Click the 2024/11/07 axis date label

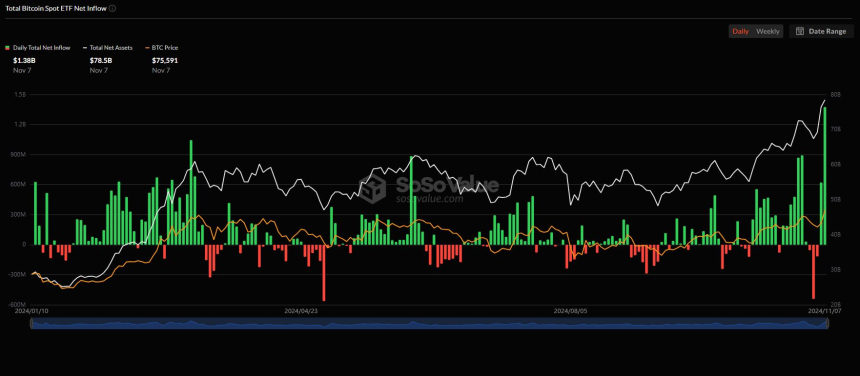(x=825, y=311)
